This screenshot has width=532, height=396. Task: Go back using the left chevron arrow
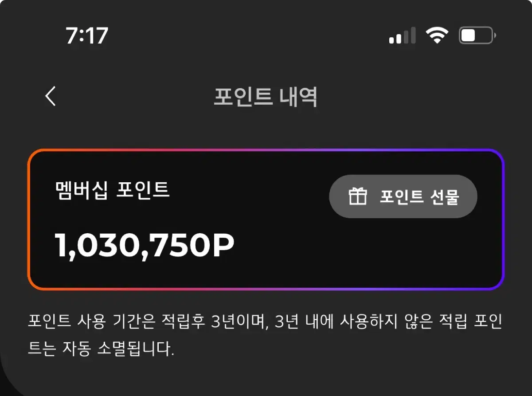pos(51,96)
